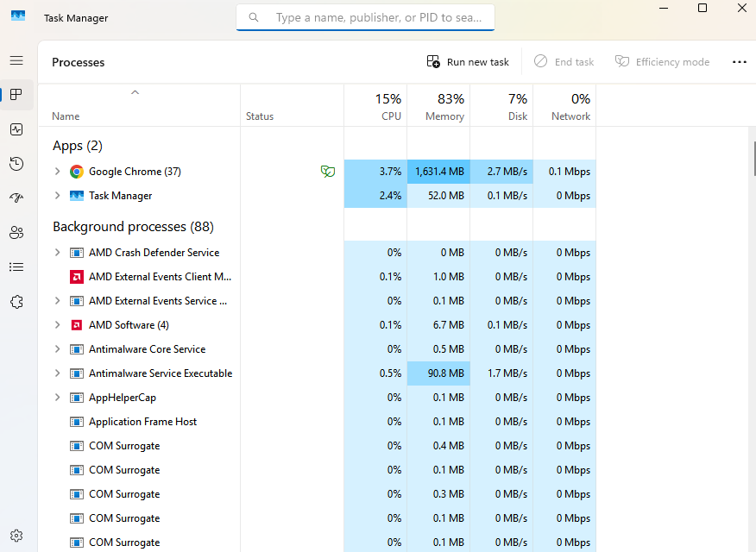Screen dimensions: 756x552
Task: Open the Details list icon in sidebar
Action: coord(16,267)
